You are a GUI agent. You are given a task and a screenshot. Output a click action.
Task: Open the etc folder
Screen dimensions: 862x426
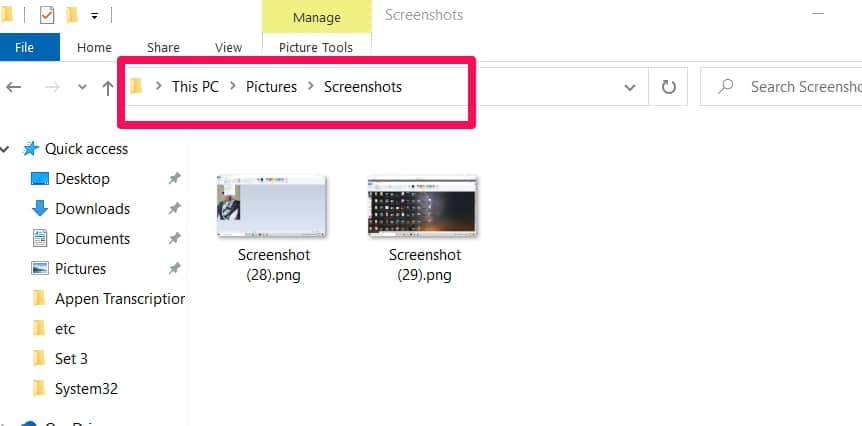pos(65,329)
